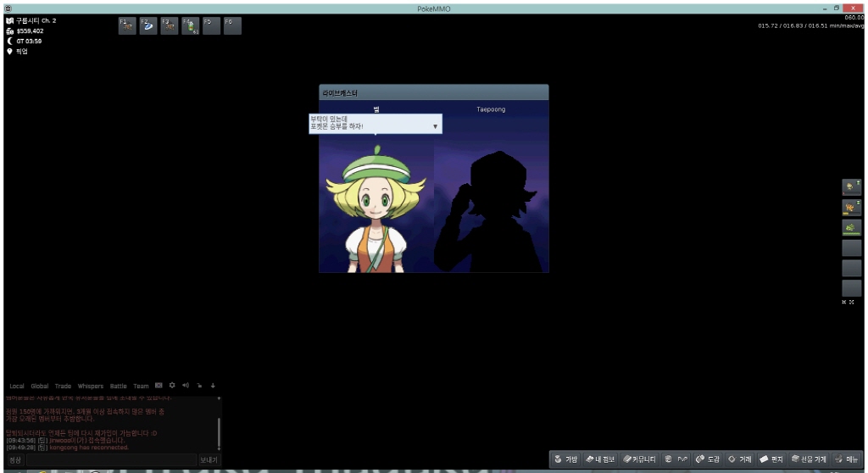Open the chat settings gear icon

click(x=172, y=386)
